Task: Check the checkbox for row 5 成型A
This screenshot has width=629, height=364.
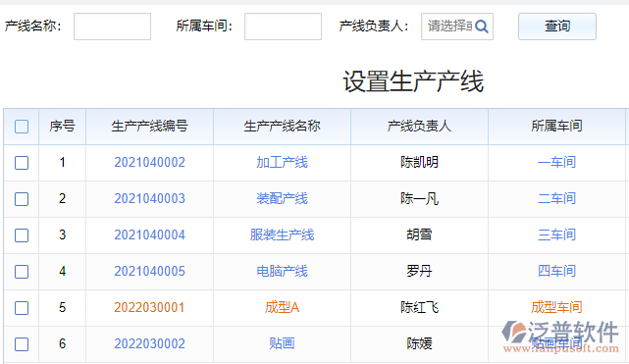Action: [22, 308]
